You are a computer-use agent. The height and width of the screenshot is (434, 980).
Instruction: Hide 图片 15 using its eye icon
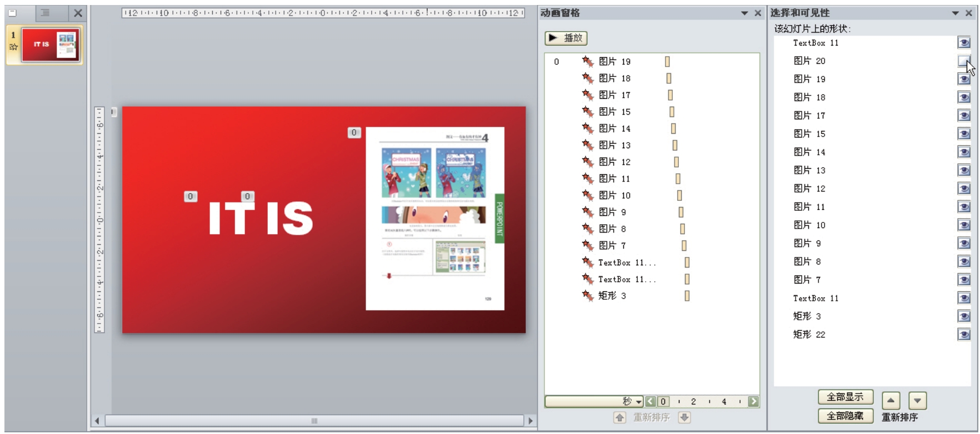pyautogui.click(x=963, y=134)
